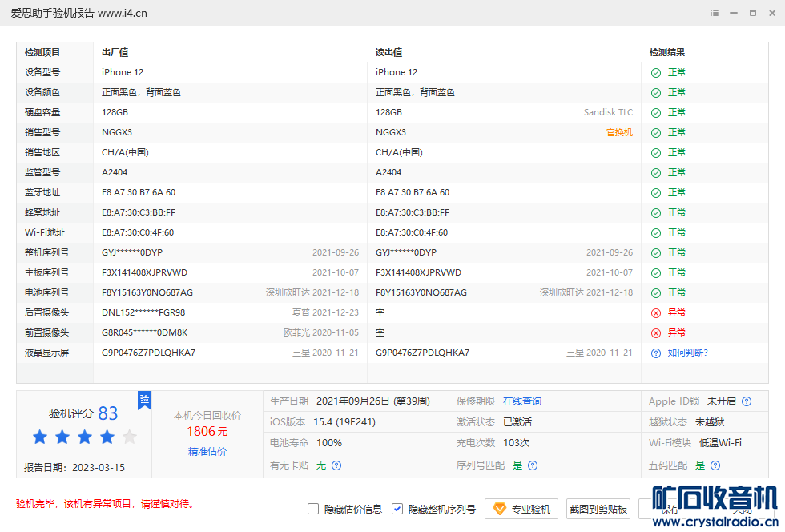Click the blue 验 badge on score panel
The width and height of the screenshot is (785, 532).
144,400
